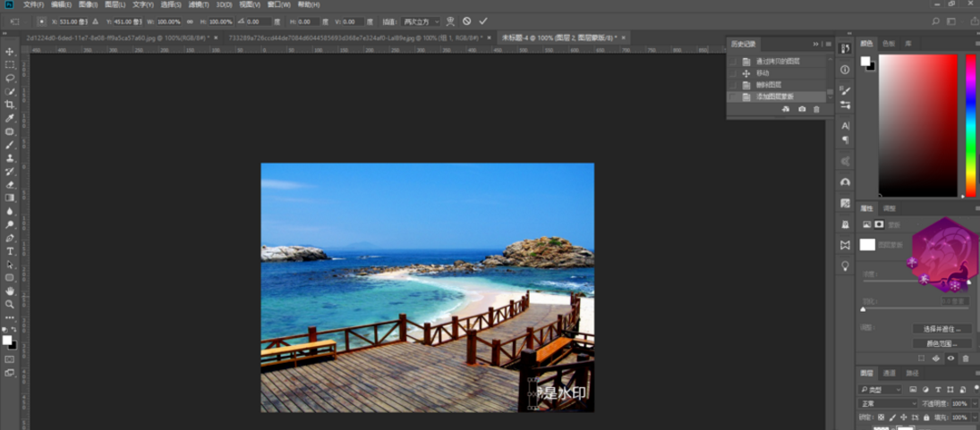980x430 pixels.
Task: Toggle the layer filter switch in Layers panel
Action: point(975,390)
